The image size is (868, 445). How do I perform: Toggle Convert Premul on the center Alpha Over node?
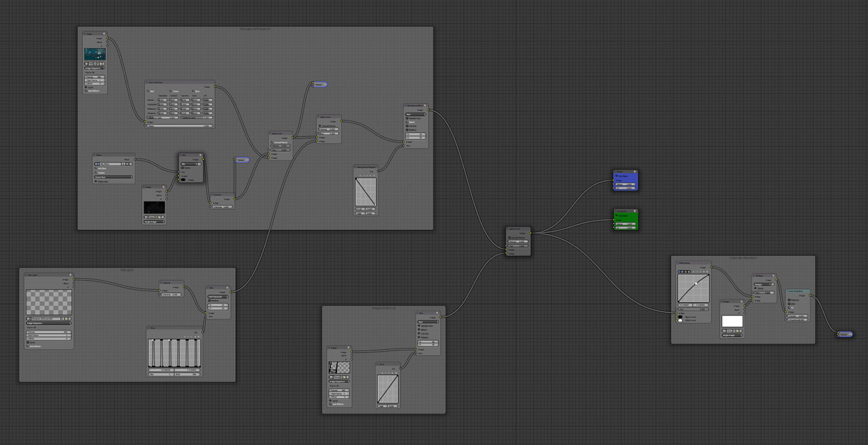[509, 237]
